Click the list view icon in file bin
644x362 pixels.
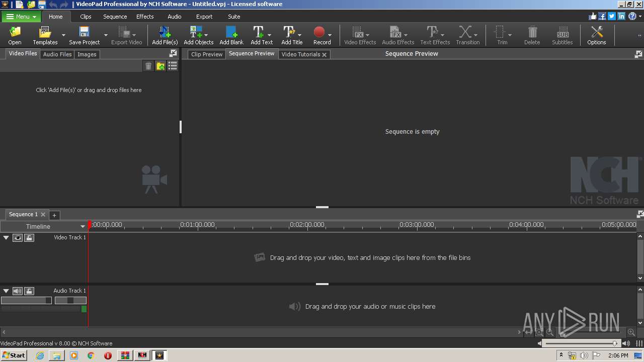click(x=173, y=66)
